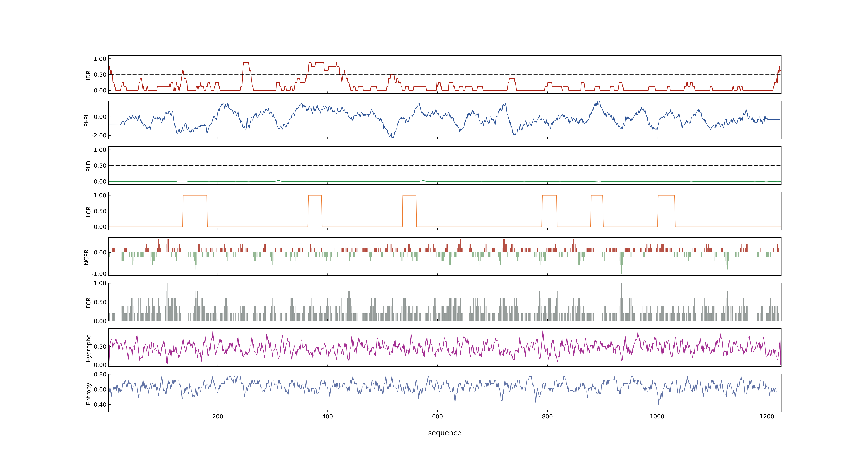The image size is (868, 463).
Task: Click the 0.00 tick in LCR panel
Action: pos(100,227)
